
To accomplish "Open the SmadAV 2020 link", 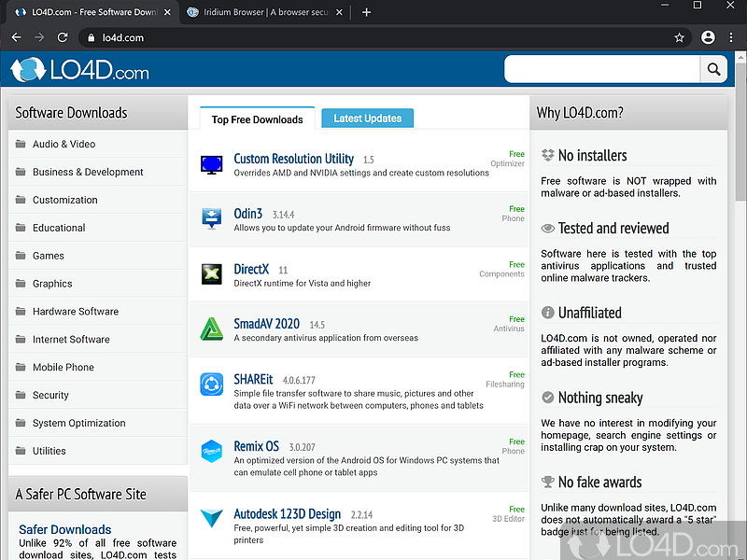I will click(266, 324).
